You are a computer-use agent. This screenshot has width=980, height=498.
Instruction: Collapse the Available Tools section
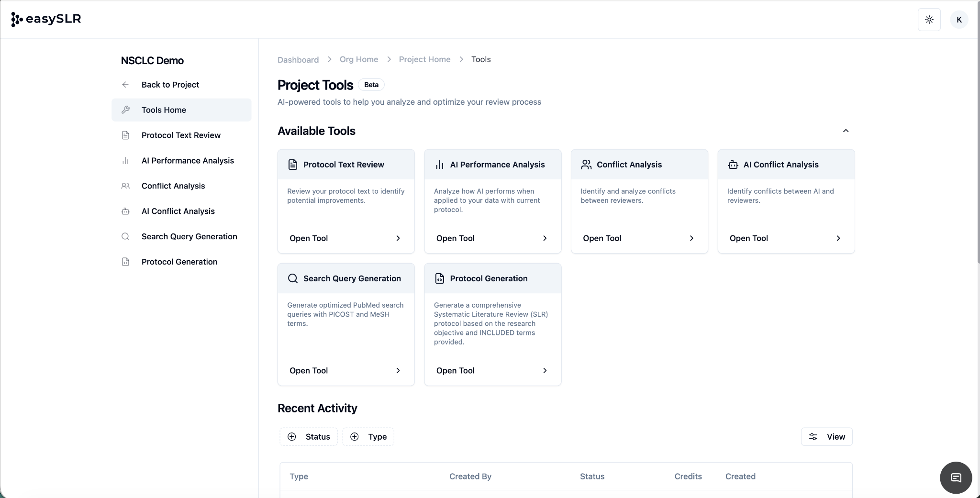(x=846, y=131)
